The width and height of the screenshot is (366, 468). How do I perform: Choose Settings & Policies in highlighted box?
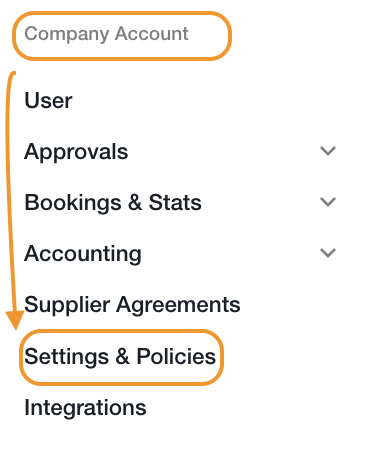point(120,357)
